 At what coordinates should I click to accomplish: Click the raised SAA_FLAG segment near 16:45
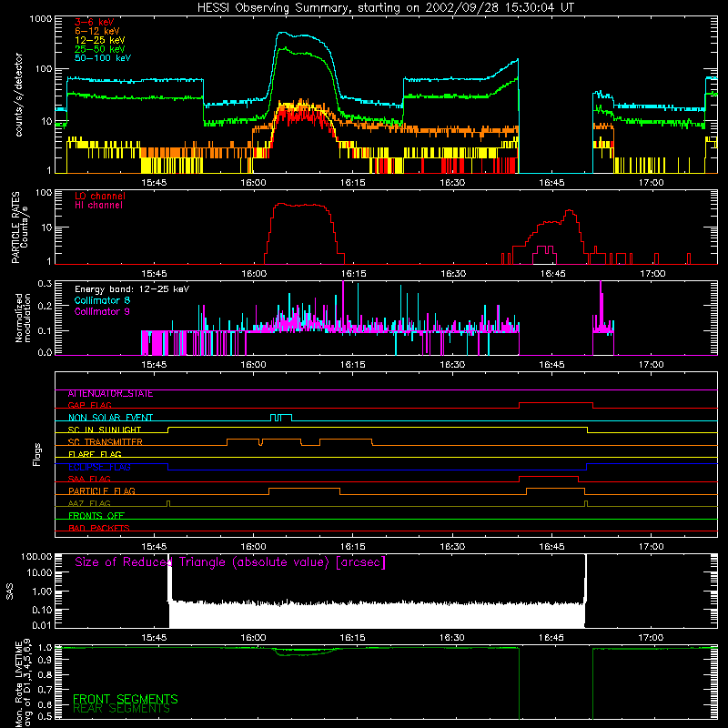(549, 477)
